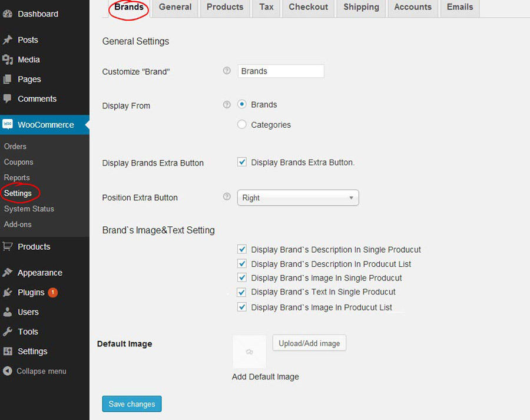The height and width of the screenshot is (420, 530).
Task: Open Orders under WooCommerce
Action: click(15, 147)
